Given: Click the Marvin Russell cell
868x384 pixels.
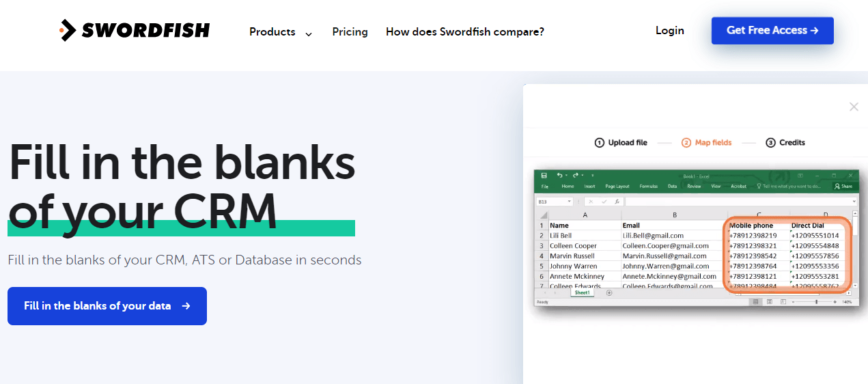Looking at the screenshot, I should click(x=584, y=256).
